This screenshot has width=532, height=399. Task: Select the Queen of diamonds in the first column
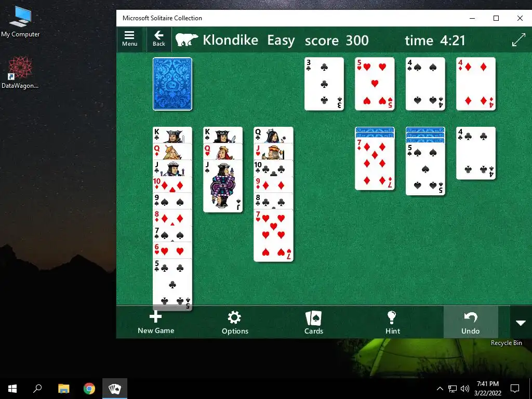[x=172, y=151]
